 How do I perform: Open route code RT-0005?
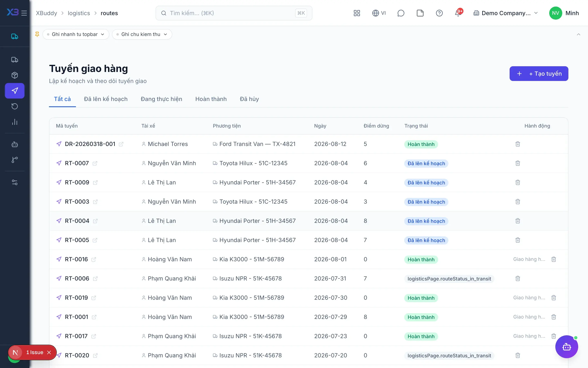pyautogui.click(x=77, y=240)
